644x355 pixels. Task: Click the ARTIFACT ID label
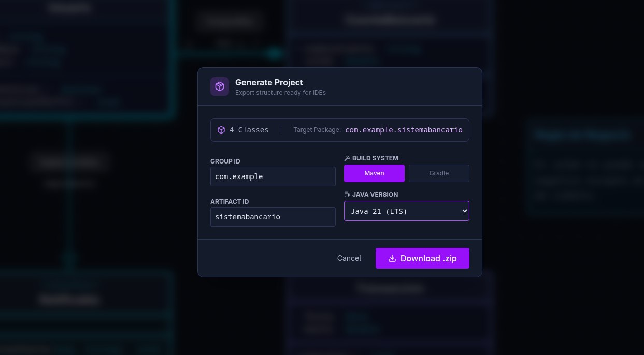coord(230,202)
